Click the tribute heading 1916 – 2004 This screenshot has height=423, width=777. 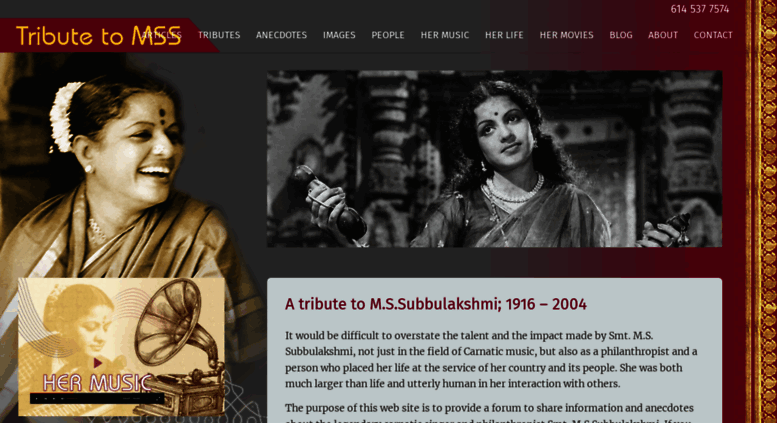pyautogui.click(x=436, y=304)
